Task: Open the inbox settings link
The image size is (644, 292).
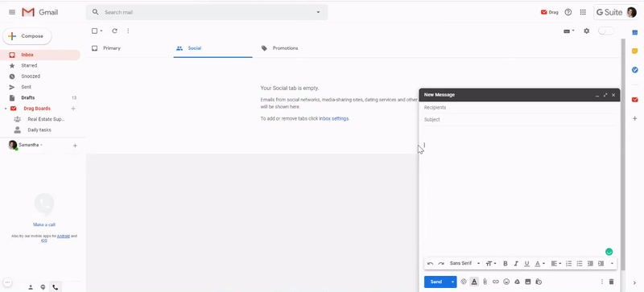Action: 334,119
